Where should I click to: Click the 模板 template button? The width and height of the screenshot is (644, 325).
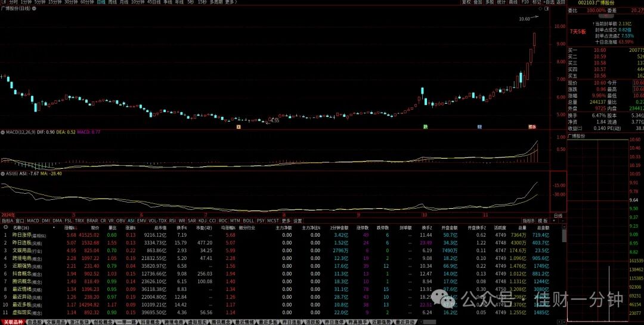(543, 221)
